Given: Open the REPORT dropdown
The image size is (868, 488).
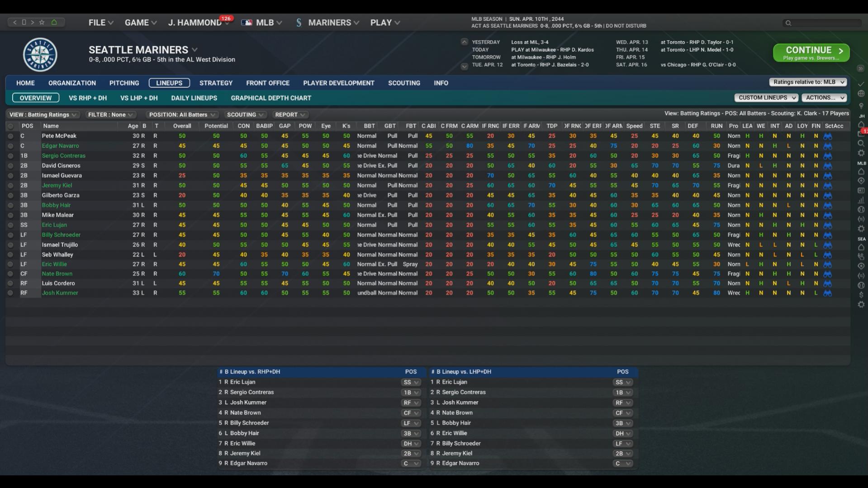Looking at the screenshot, I should tap(290, 115).
